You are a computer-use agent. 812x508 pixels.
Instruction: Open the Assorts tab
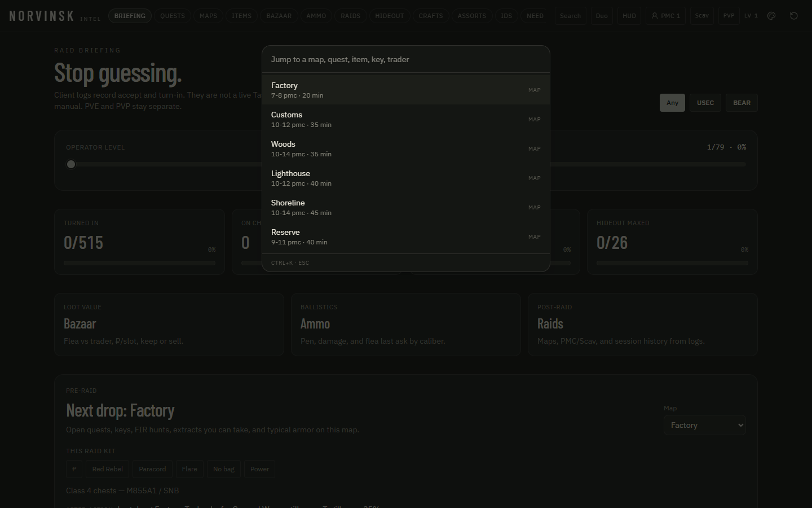pos(472,16)
